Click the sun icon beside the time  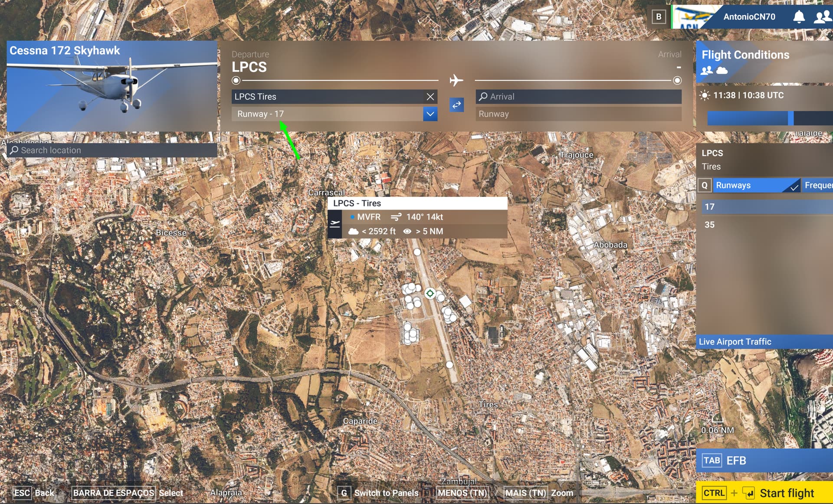click(x=705, y=95)
